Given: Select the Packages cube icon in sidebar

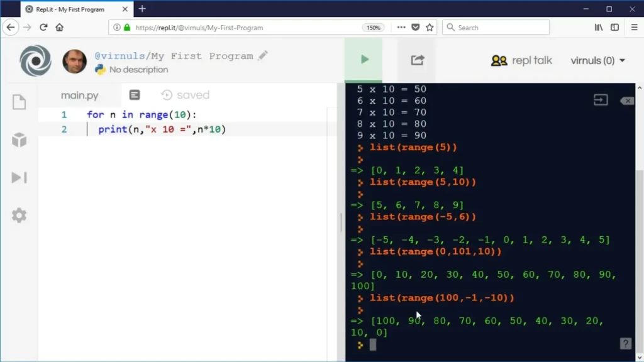Looking at the screenshot, I should (19, 140).
